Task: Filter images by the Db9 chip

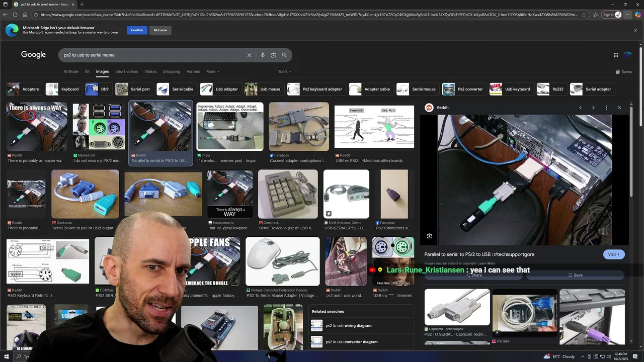Action: (98, 89)
